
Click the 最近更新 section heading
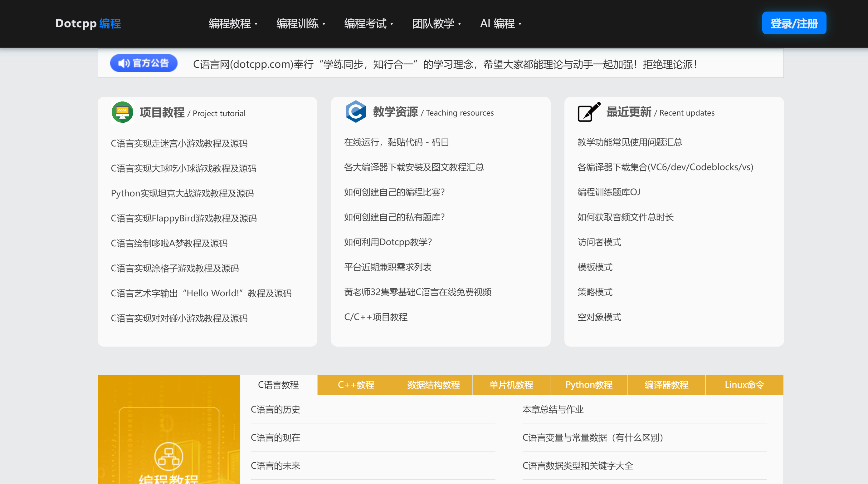[x=629, y=112]
